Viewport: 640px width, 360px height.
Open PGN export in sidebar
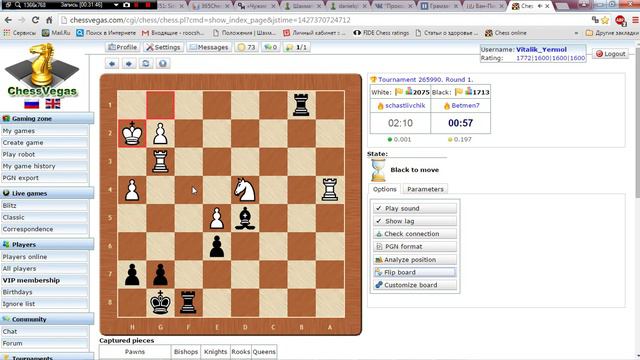click(x=44, y=178)
